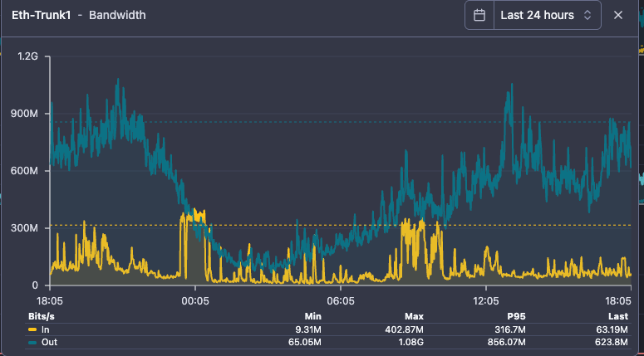Open the calendar date picker icon
Screen dimensions: 644x356
click(x=479, y=15)
